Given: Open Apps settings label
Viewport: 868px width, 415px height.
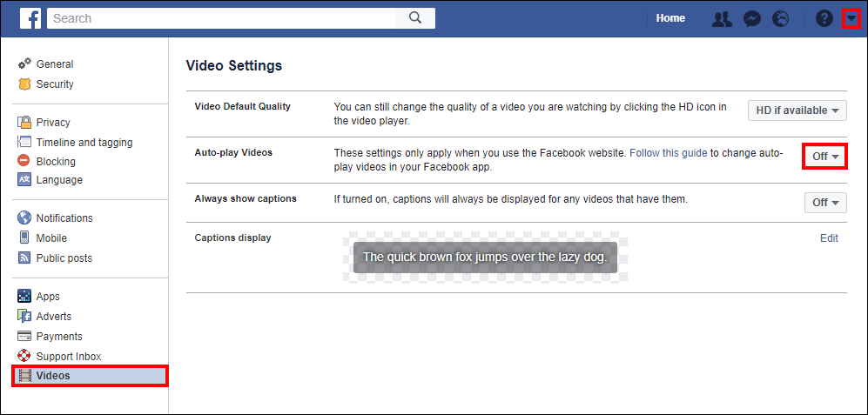Looking at the screenshot, I should (48, 297).
